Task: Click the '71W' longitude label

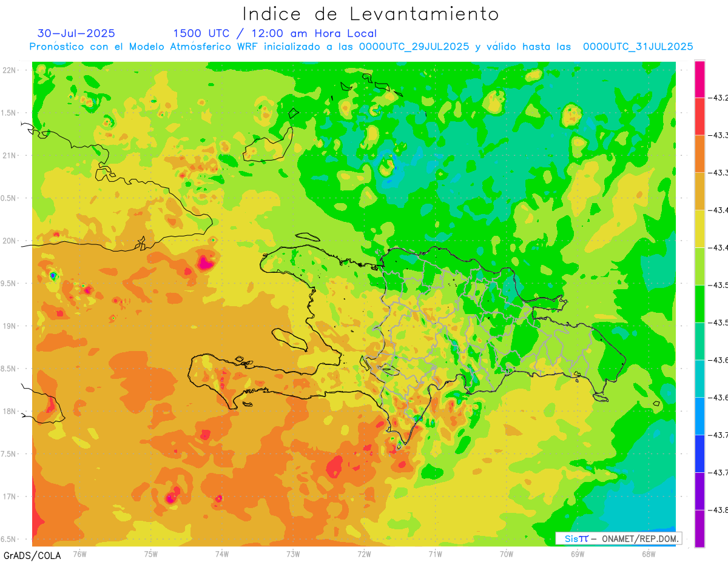Action: click(435, 554)
